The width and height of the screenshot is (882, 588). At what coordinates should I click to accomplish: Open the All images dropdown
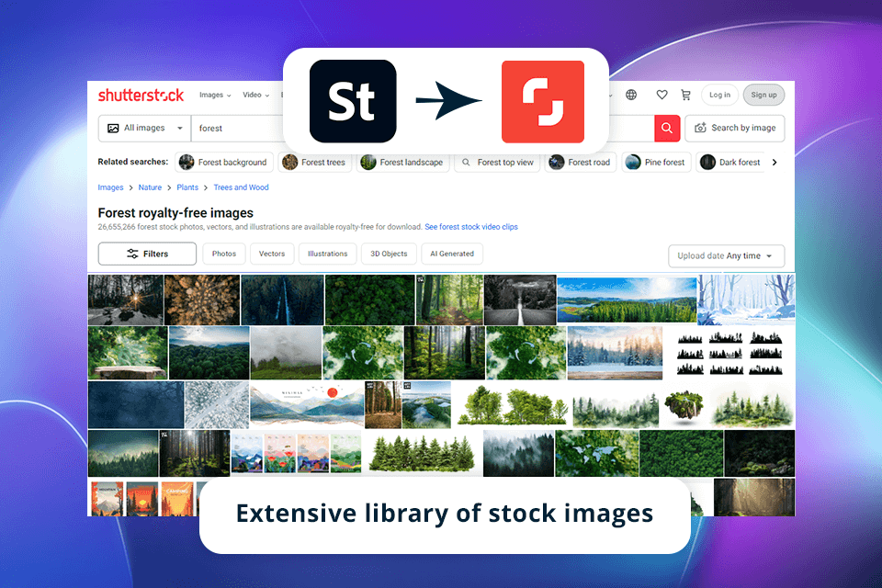coord(145,129)
